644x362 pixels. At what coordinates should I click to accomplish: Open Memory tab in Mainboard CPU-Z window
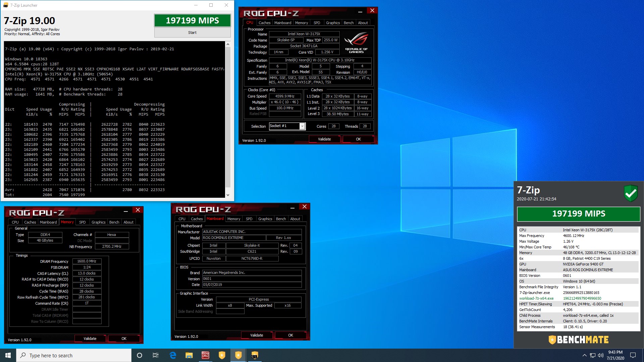(x=234, y=219)
